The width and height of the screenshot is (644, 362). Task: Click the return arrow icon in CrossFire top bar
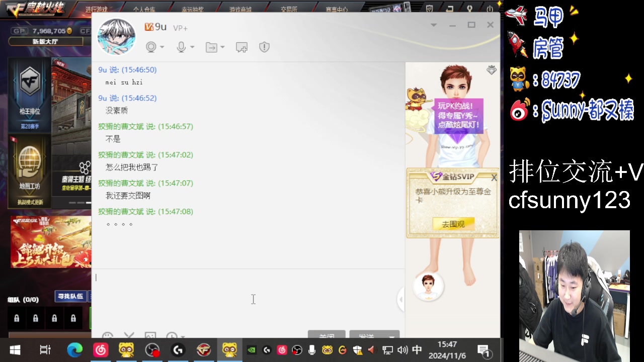449,9
